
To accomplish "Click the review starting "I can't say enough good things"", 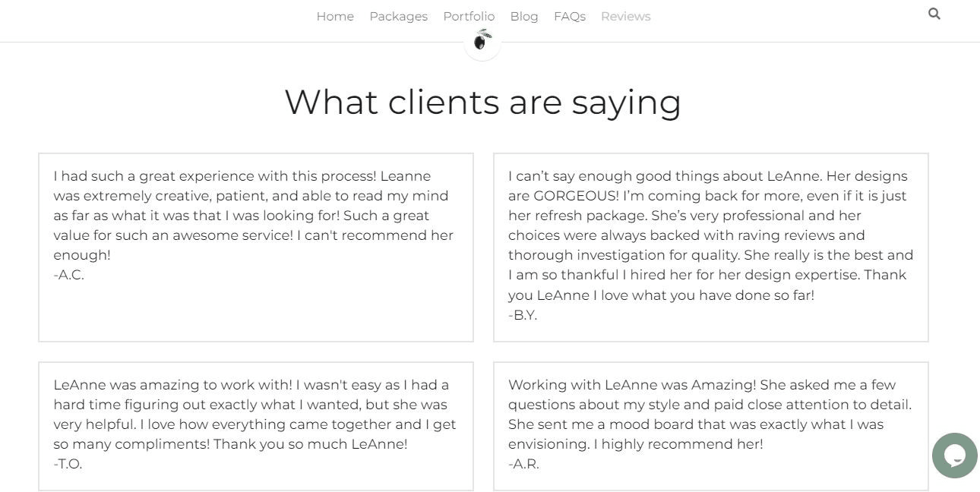I will tap(710, 235).
